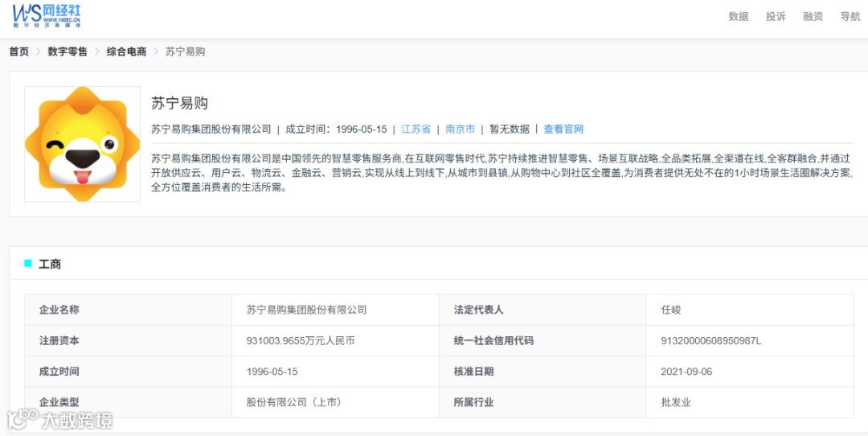Select the 1996-05-15 table value

272,371
